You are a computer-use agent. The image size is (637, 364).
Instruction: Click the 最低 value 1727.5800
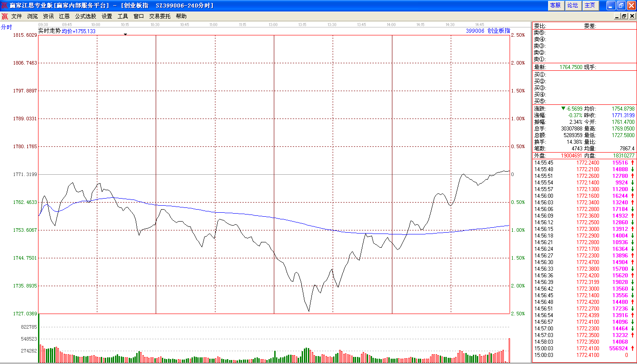[623, 135]
